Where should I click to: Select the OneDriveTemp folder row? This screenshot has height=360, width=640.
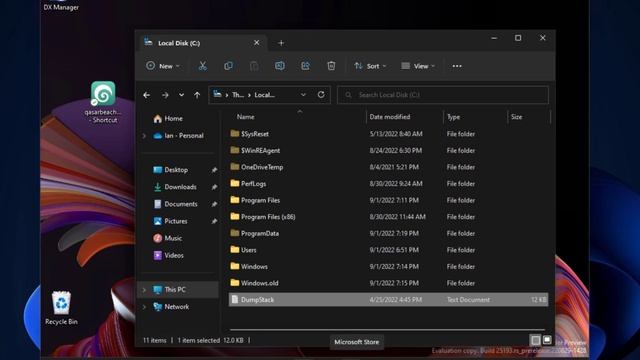tap(388, 167)
